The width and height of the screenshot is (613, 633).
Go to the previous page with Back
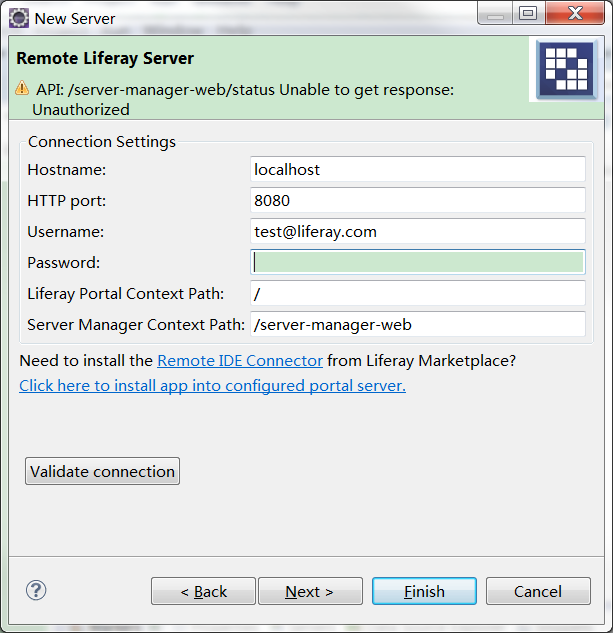(203, 591)
